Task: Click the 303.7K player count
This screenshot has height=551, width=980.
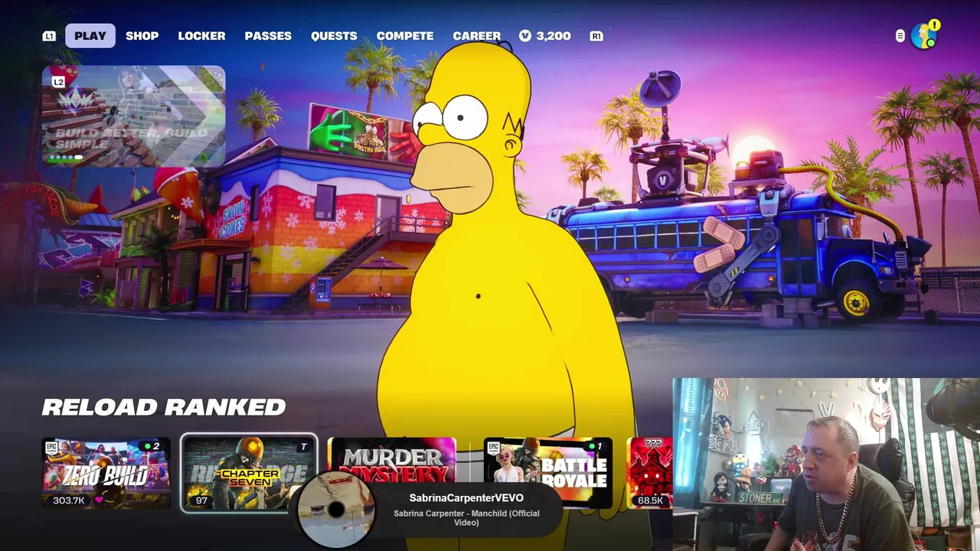Action: 69,500
